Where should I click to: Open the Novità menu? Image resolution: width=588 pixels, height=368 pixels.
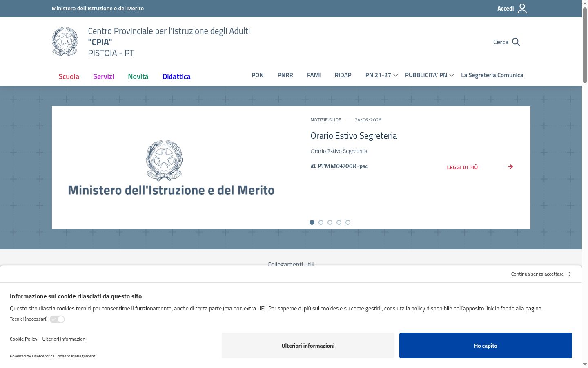[138, 76]
